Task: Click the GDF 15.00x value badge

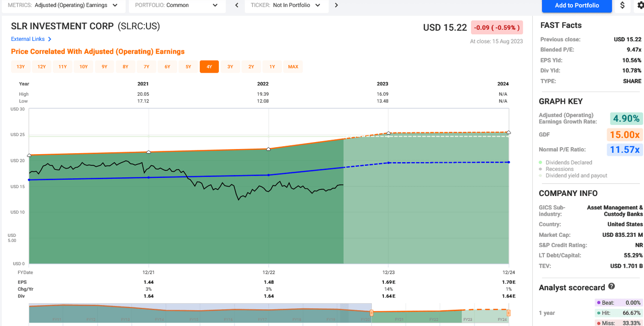Action: 624,135
